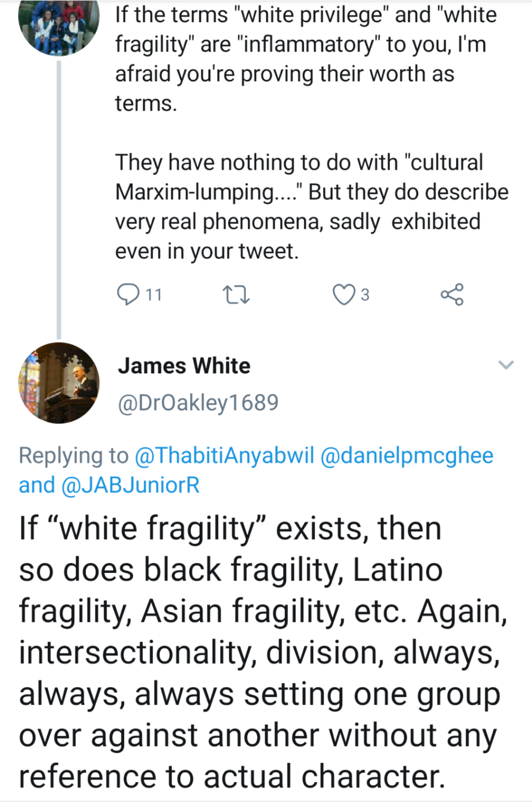Tap the share icon on the tweet
Image resolution: width=532 pixels, height=804 pixels.
452,294
